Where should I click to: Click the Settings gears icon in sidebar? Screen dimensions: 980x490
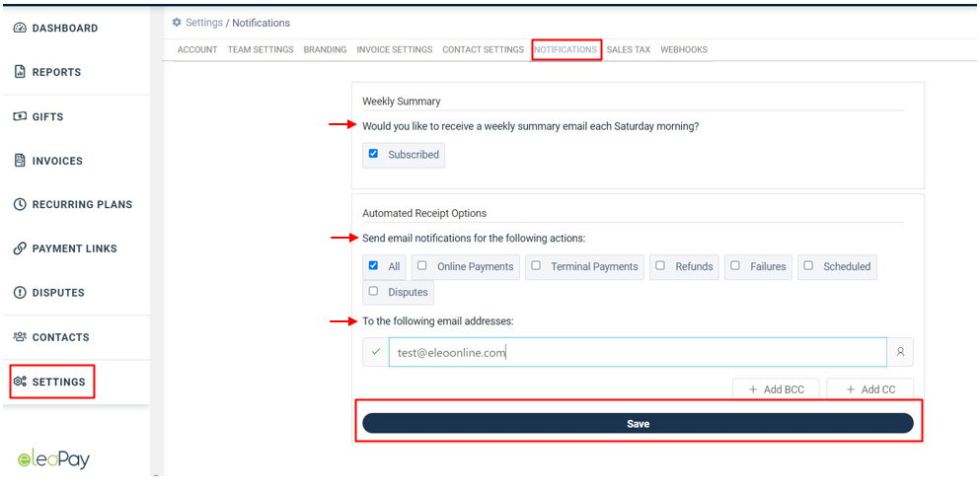point(20,382)
